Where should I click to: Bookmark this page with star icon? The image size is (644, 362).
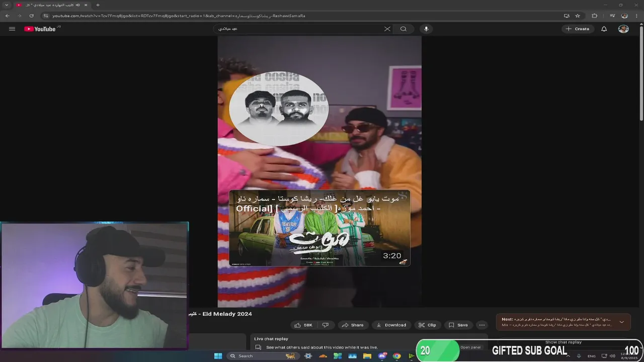pyautogui.click(x=578, y=16)
